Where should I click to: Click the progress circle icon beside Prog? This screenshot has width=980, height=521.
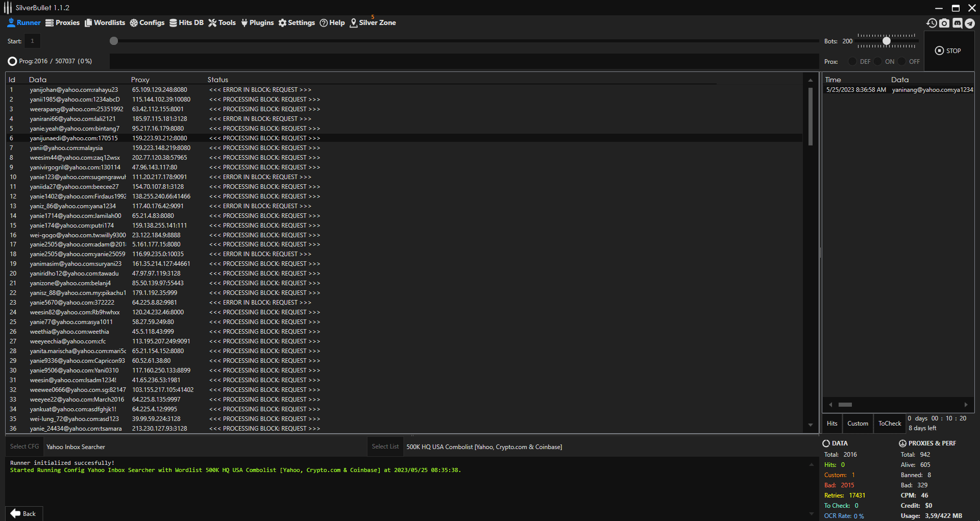[12, 61]
